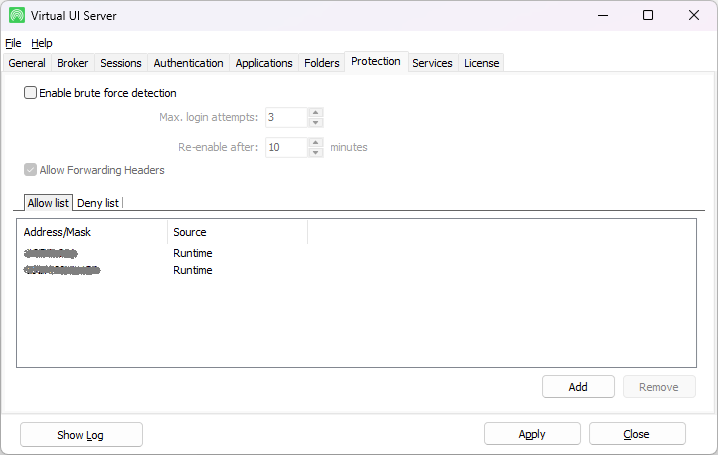This screenshot has width=718, height=455.
Task: Go to the Authentication tab
Action: 188,63
